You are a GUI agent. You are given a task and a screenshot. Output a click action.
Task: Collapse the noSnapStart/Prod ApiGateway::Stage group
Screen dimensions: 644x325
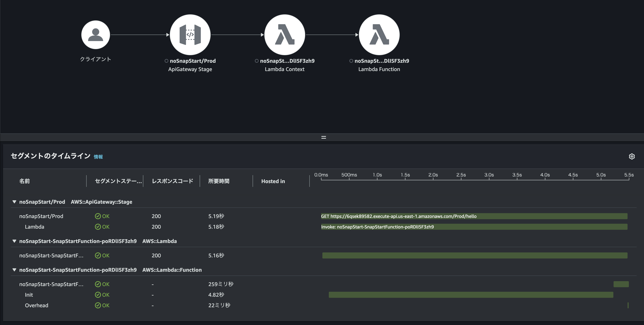(x=14, y=202)
